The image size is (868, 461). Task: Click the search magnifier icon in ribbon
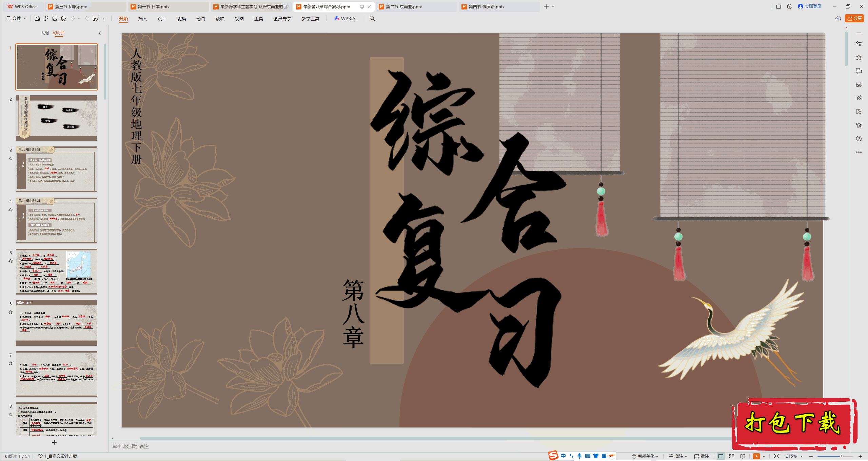372,19
